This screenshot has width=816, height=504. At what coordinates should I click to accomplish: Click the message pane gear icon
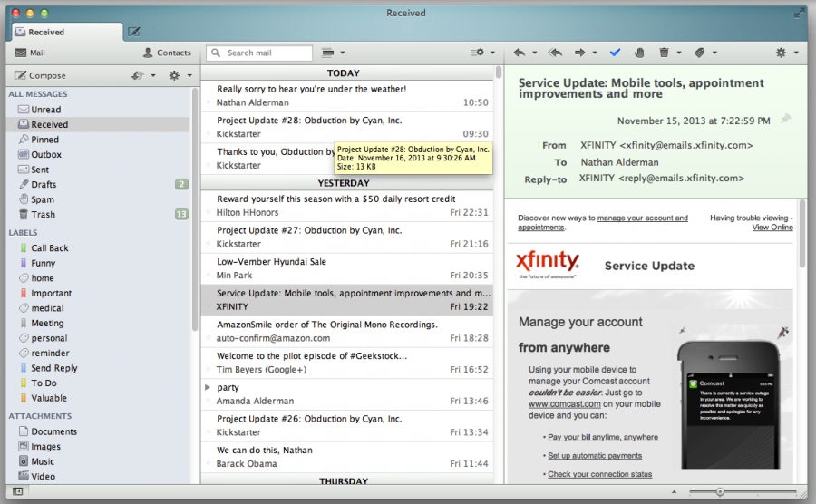(781, 53)
